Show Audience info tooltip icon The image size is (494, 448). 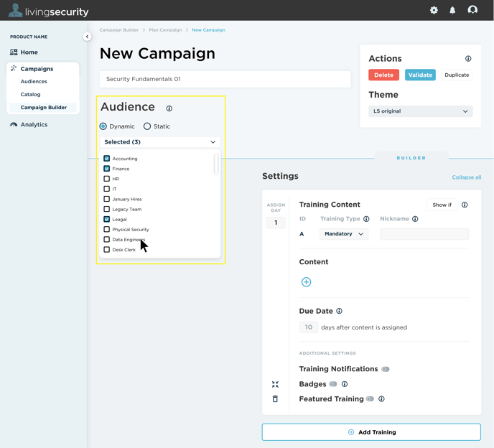169,108
